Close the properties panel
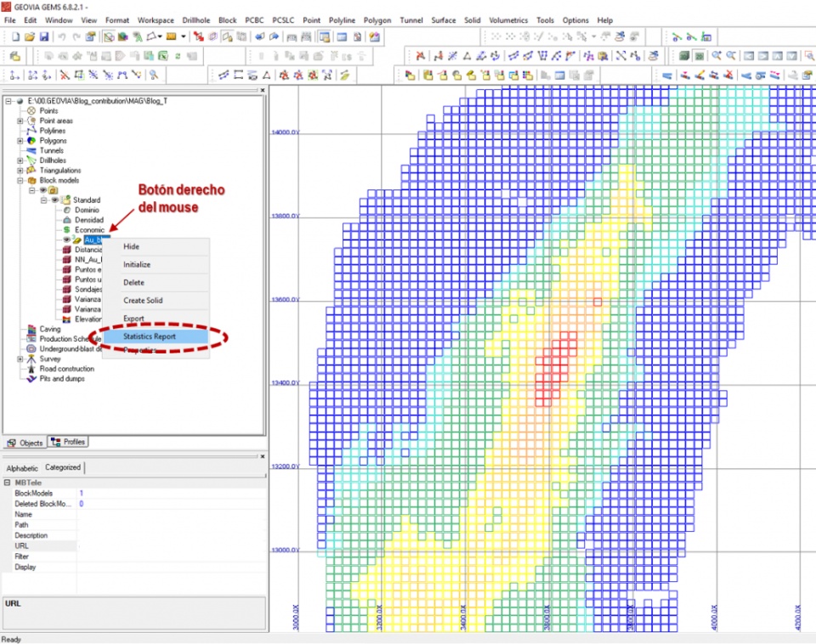816x644 pixels. (263, 456)
